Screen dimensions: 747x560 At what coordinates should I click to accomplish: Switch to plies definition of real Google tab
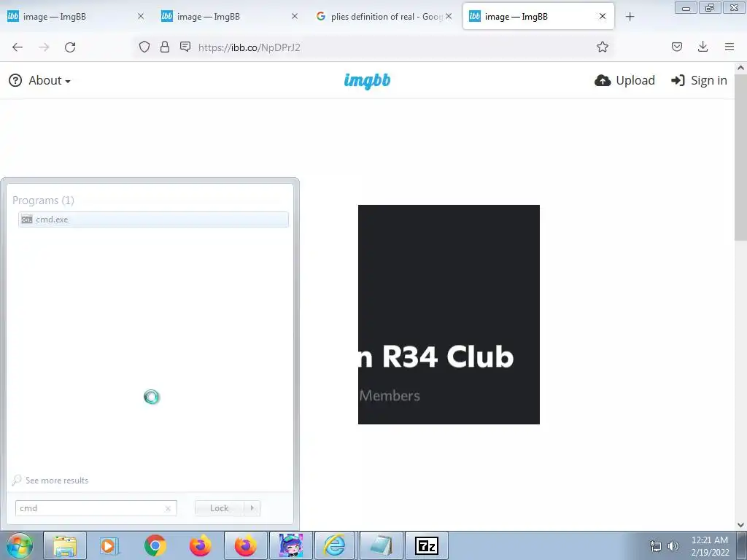384,16
